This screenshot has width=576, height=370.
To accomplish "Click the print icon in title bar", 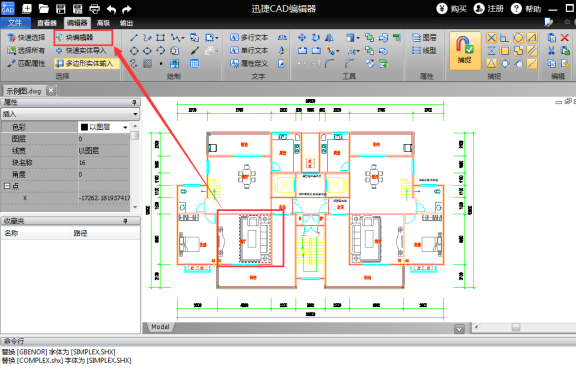I will coord(94,9).
